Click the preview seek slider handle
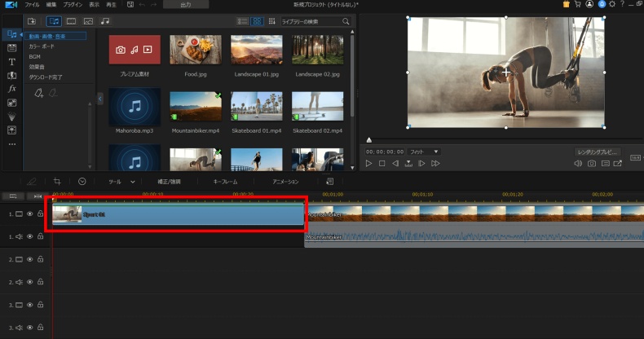 tap(368, 141)
